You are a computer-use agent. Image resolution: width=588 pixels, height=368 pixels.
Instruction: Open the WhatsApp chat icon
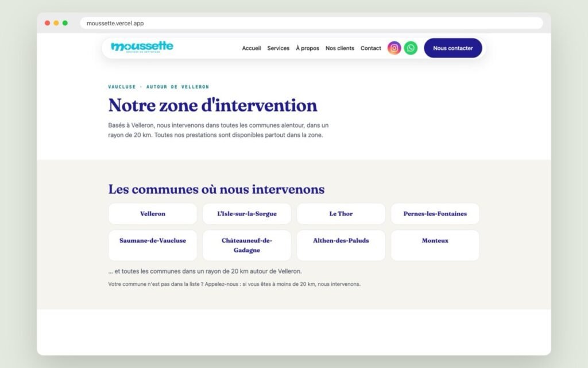pyautogui.click(x=411, y=48)
